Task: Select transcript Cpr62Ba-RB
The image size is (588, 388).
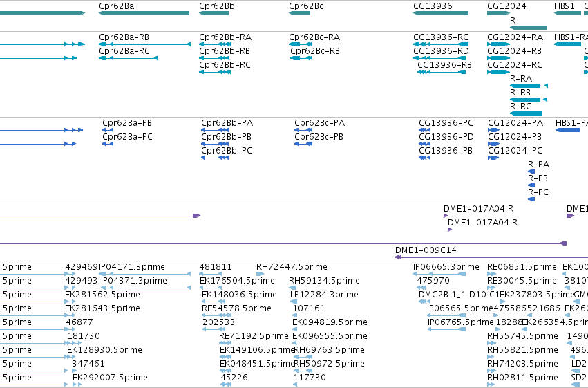Action: point(144,44)
